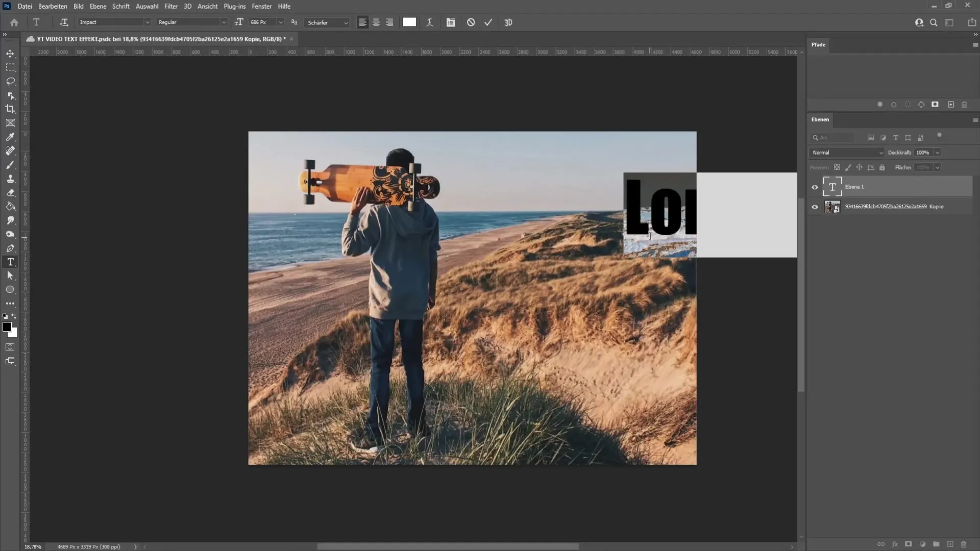This screenshot has width=980, height=551.
Task: Select the Object Selection tool
Action: pyautogui.click(x=10, y=95)
